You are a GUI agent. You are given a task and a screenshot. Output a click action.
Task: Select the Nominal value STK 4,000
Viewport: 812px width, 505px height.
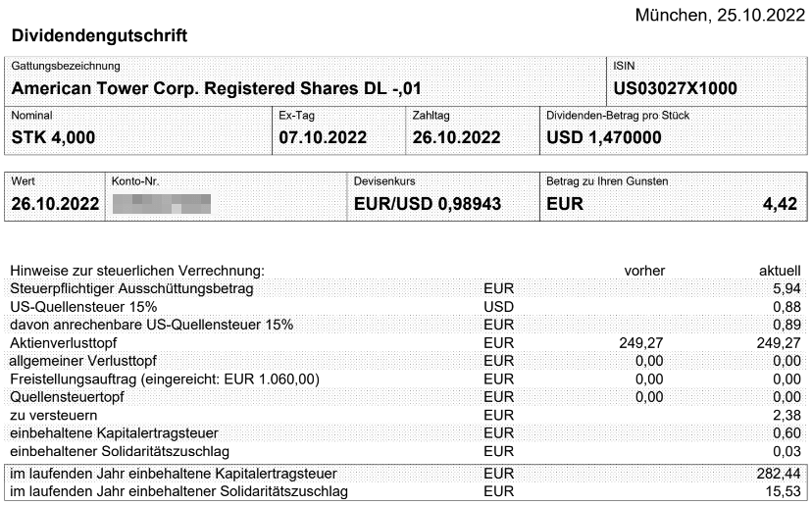coord(53,138)
